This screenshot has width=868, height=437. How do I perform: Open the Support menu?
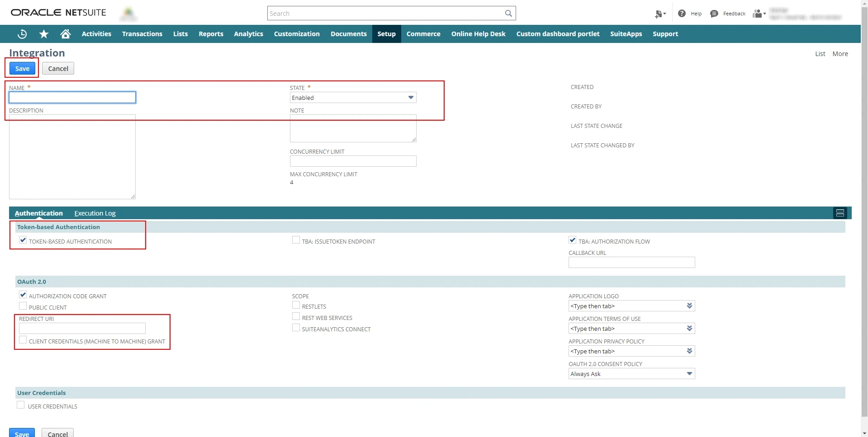665,34
